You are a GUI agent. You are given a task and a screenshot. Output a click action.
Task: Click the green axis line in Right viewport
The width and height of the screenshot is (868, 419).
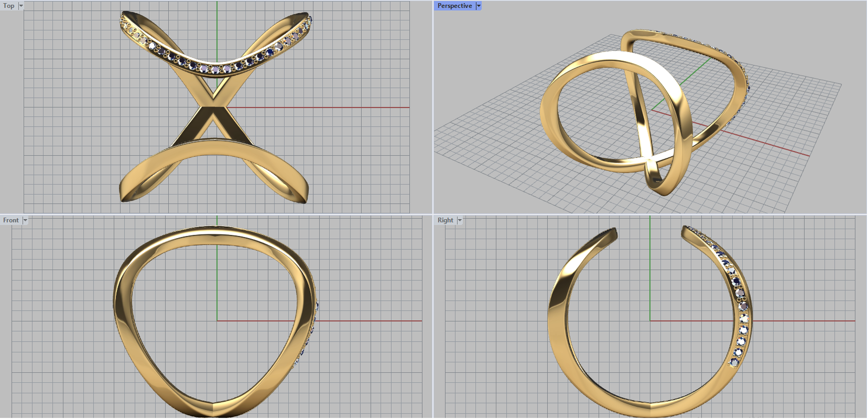tap(650, 271)
